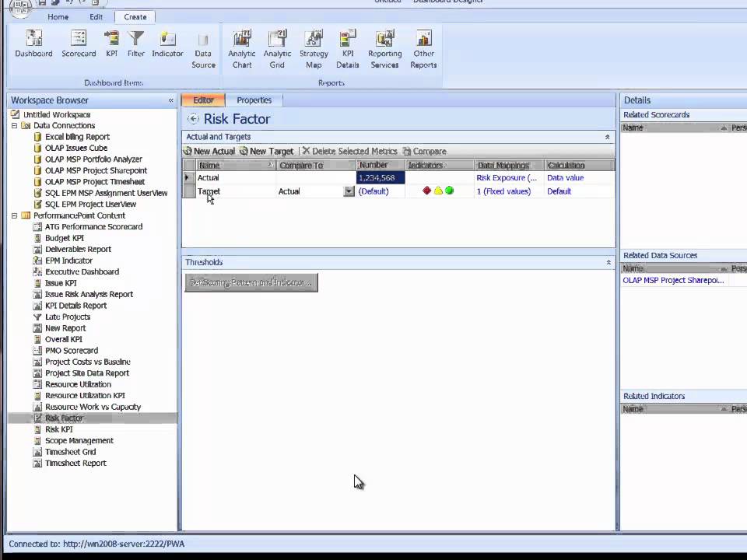
Task: Create a new Dashboard item
Action: pos(33,44)
